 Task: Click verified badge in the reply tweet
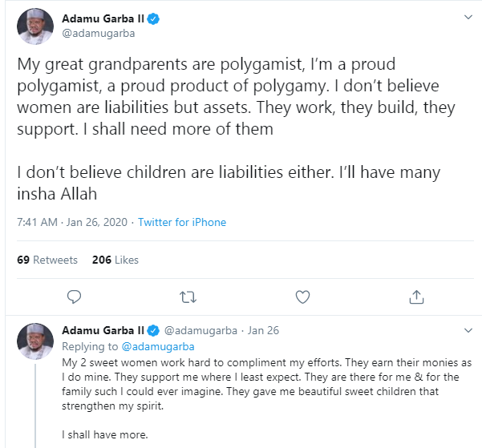coord(153,330)
